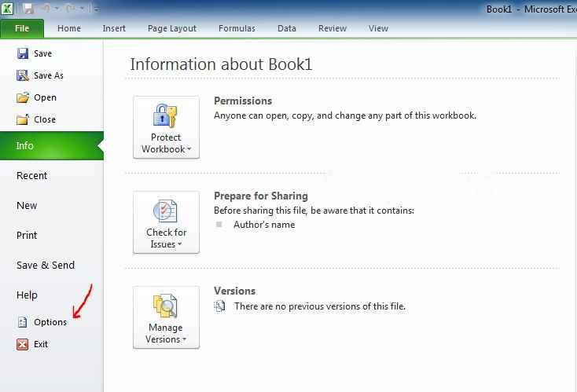This screenshot has width=577, height=392.
Task: Click the 'Author's name' list entry
Action: click(264, 225)
